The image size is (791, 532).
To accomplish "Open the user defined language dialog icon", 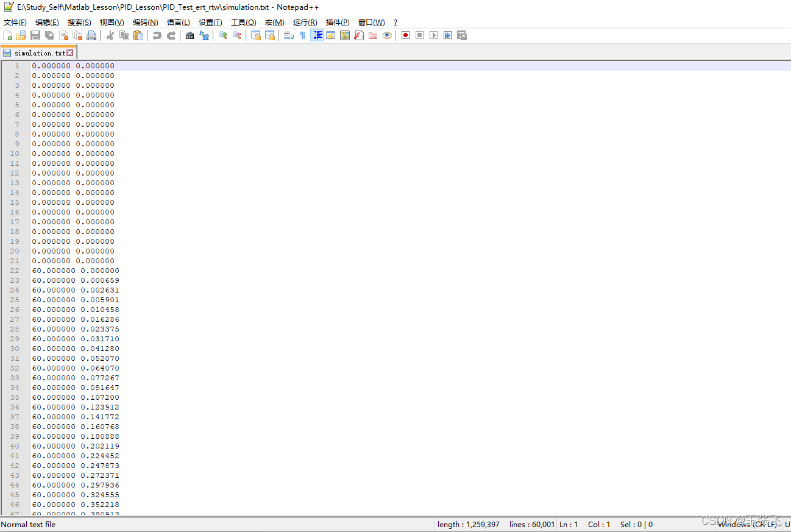I will pyautogui.click(x=331, y=35).
